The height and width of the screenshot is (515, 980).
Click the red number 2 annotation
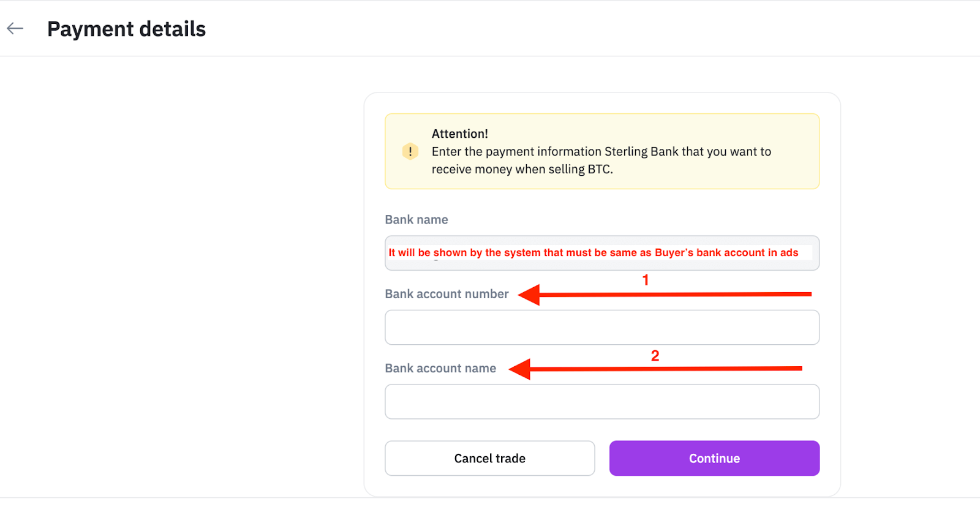point(655,356)
